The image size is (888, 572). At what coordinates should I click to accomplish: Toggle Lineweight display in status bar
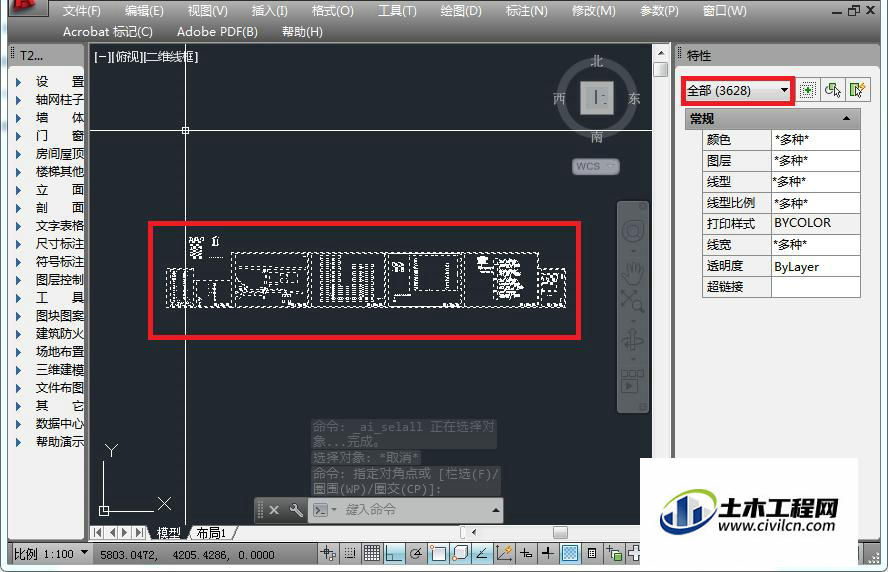[x=548, y=553]
